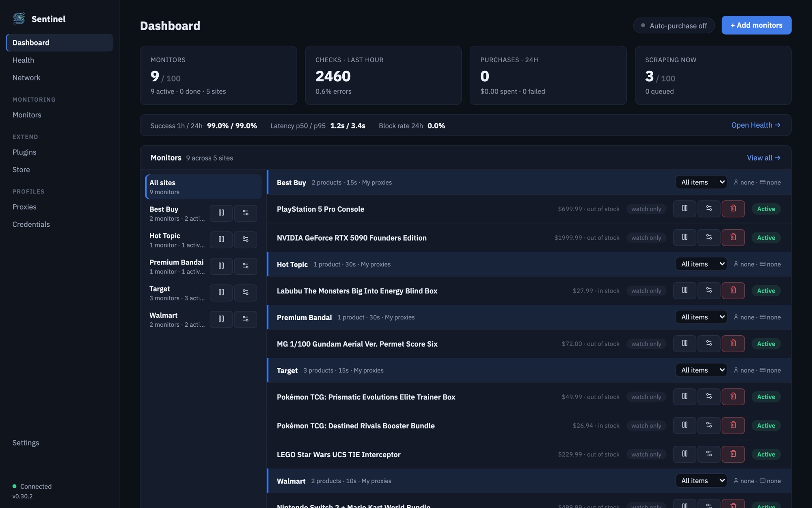Toggle Active status on PlayStation 5 Pro Console
812x508 pixels.
766,209
